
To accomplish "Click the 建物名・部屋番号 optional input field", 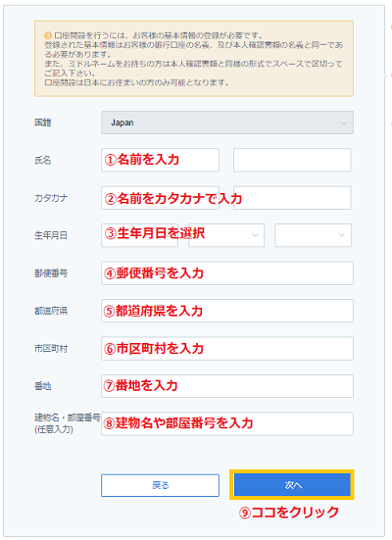I will click(x=227, y=423).
